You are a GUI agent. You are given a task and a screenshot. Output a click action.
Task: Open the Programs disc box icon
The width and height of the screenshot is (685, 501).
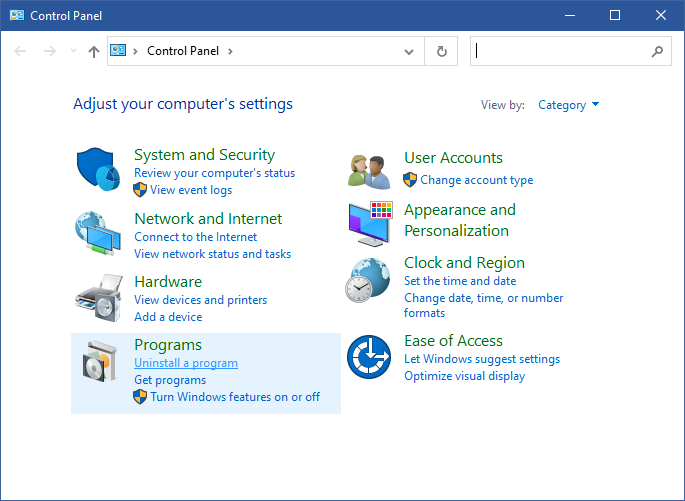100,362
